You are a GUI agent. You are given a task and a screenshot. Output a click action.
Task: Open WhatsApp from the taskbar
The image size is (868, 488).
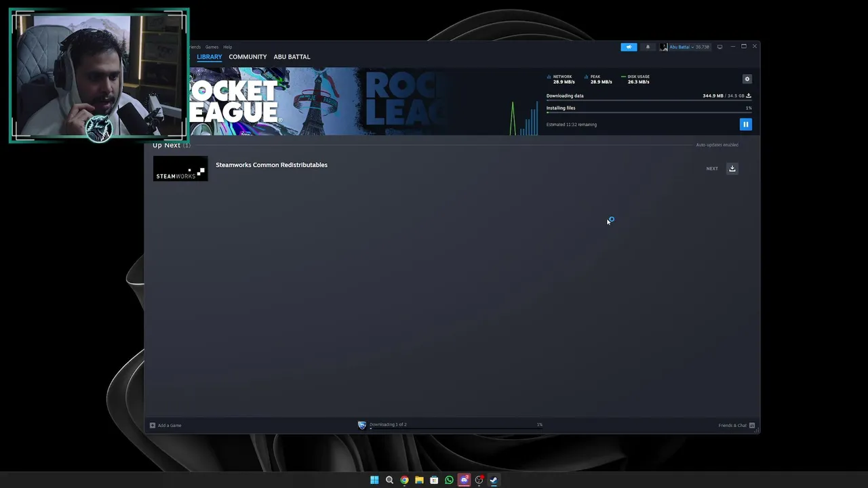click(449, 480)
